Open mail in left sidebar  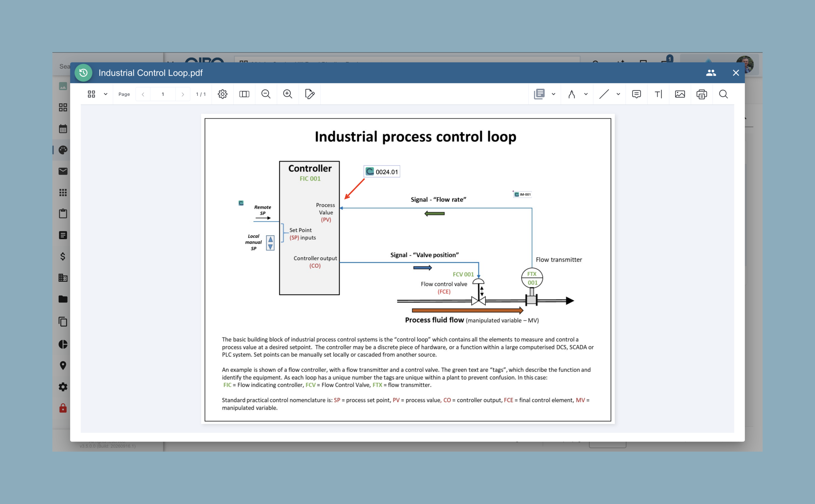pyautogui.click(x=63, y=171)
